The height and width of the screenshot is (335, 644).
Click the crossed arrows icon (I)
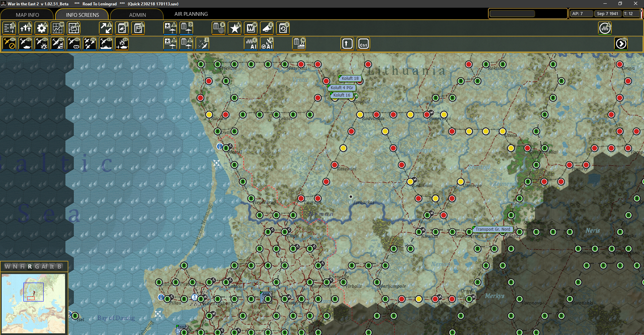tap(106, 28)
